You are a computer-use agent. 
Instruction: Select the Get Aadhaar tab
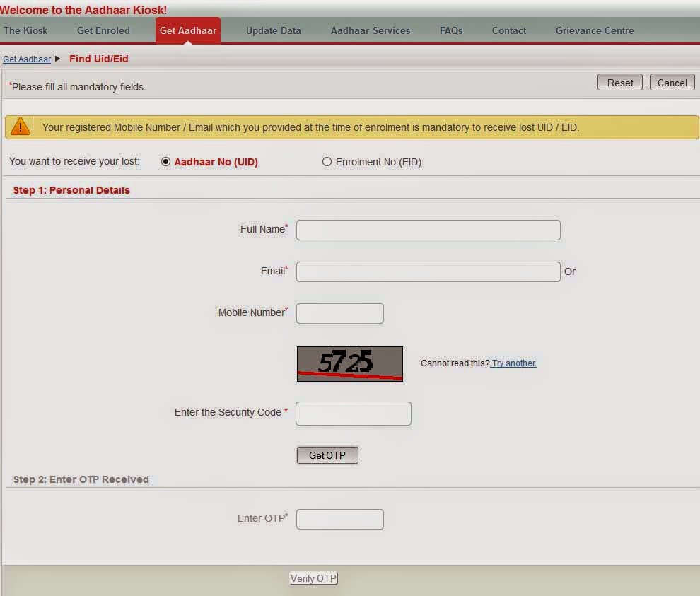click(x=188, y=30)
